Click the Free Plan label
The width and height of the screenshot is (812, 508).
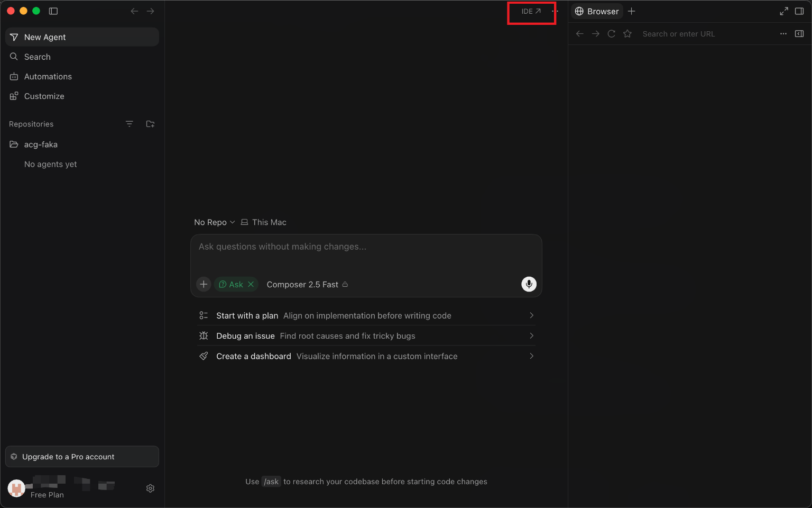coord(47,495)
